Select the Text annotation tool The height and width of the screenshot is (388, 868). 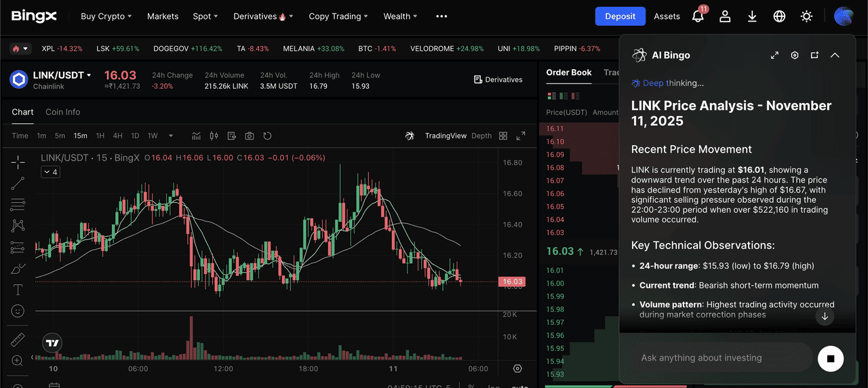pyautogui.click(x=18, y=290)
